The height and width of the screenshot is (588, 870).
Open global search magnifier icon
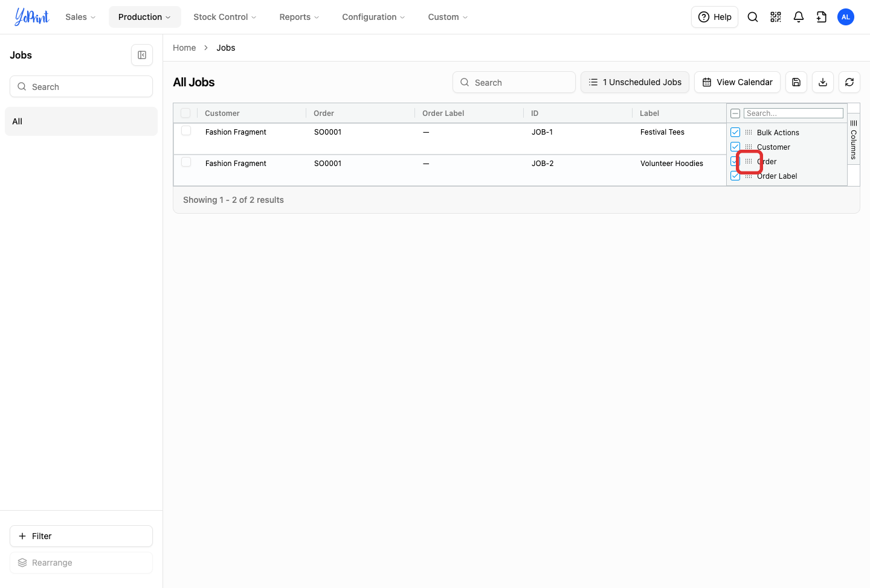click(753, 17)
